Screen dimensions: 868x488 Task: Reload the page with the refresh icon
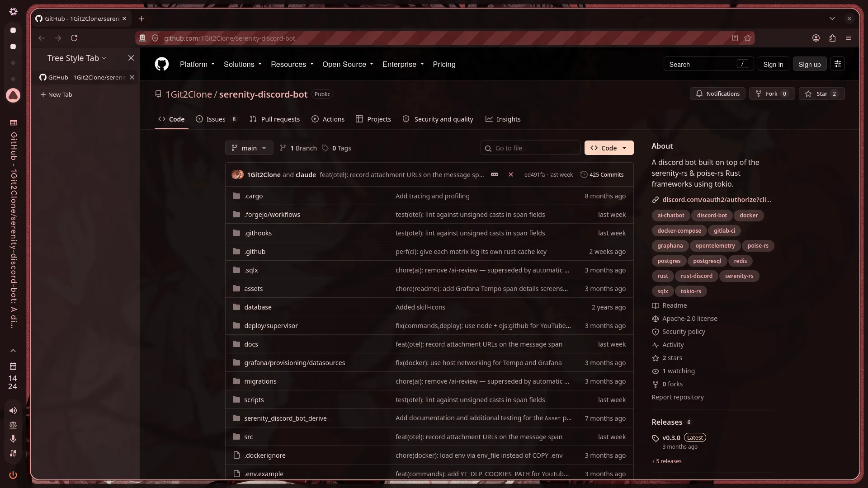point(74,38)
